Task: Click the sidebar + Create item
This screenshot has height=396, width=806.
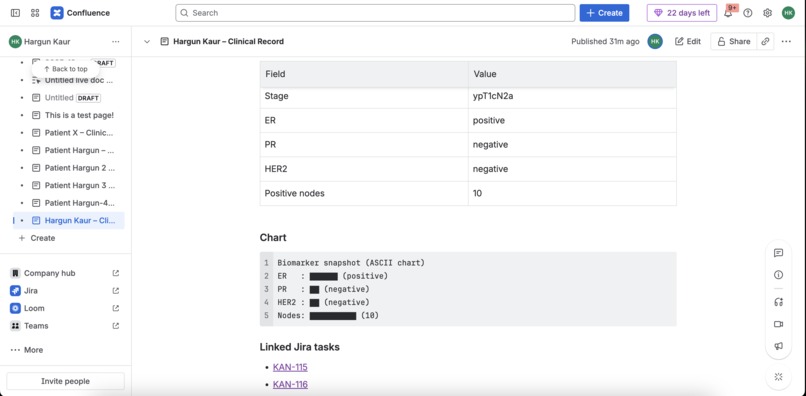Action: 37,238
